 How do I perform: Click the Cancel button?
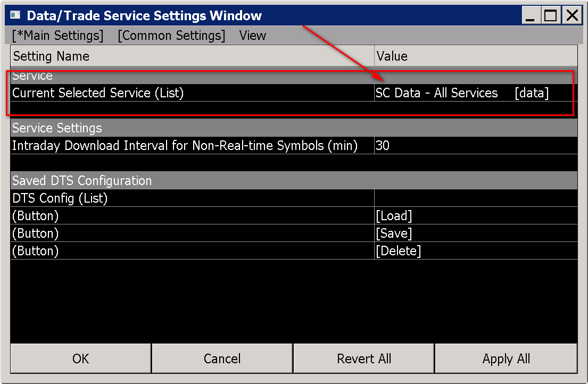222,358
